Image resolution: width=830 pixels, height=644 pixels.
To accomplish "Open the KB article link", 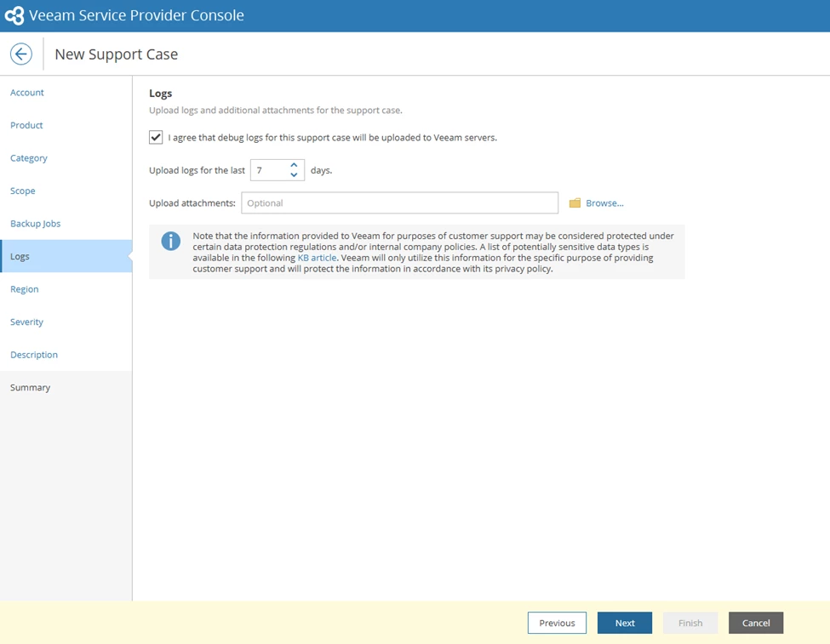I will (x=317, y=258).
